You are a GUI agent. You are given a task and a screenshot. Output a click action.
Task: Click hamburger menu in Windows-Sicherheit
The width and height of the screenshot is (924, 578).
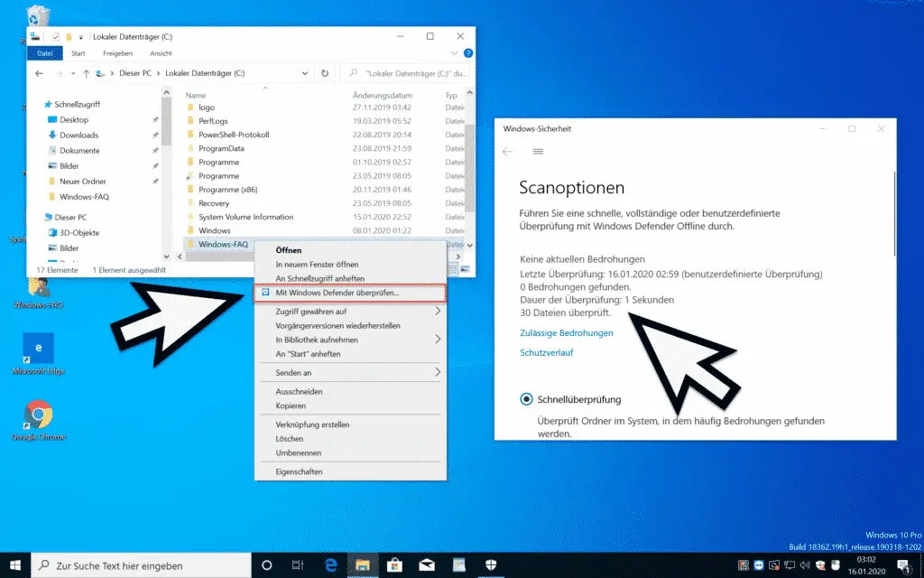click(538, 152)
